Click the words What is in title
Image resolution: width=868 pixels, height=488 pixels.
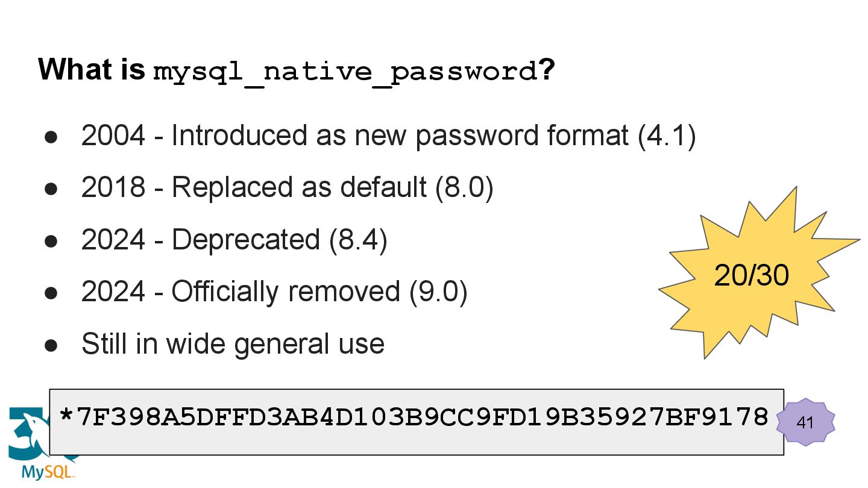point(92,70)
